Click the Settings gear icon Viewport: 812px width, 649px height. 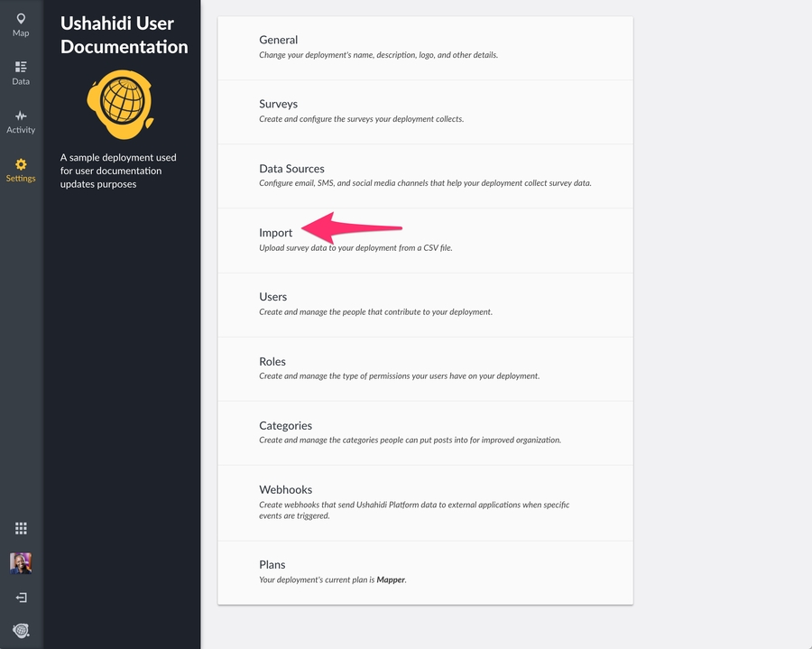tap(21, 164)
